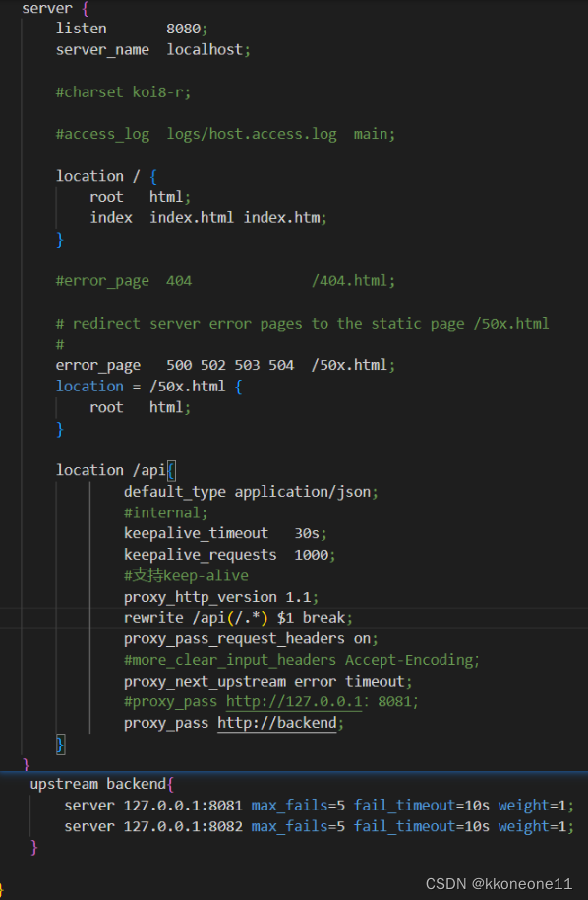This screenshot has height=900, width=588.
Task: Select the 'server_name localhost;' line
Action: coord(153,49)
